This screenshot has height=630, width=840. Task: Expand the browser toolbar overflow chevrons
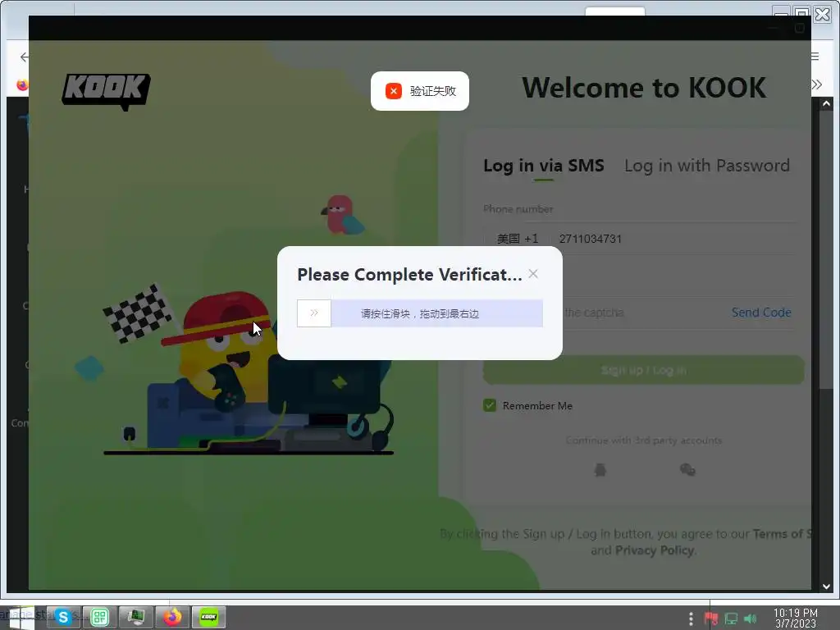816,84
